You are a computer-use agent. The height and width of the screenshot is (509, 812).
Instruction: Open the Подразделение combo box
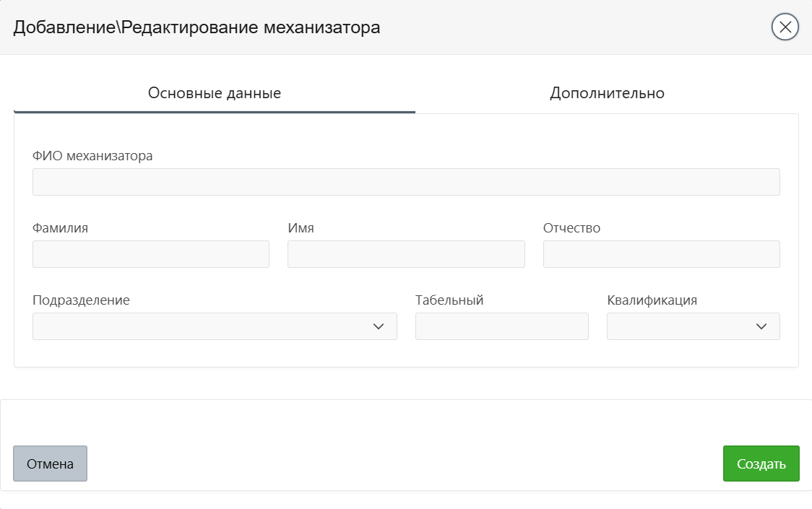click(202, 326)
